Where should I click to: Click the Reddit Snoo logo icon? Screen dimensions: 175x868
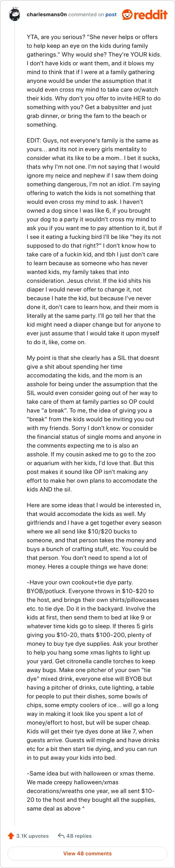click(x=129, y=14)
